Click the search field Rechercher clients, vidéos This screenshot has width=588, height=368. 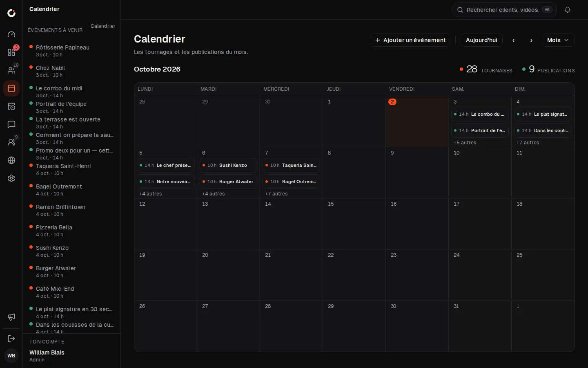[x=505, y=10]
